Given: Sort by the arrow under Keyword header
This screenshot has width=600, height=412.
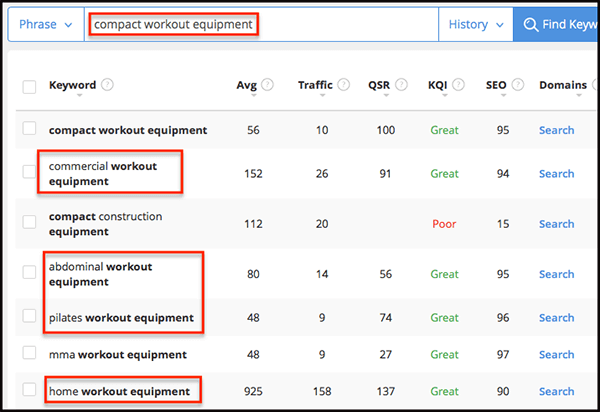Looking at the screenshot, I should coord(79,95).
